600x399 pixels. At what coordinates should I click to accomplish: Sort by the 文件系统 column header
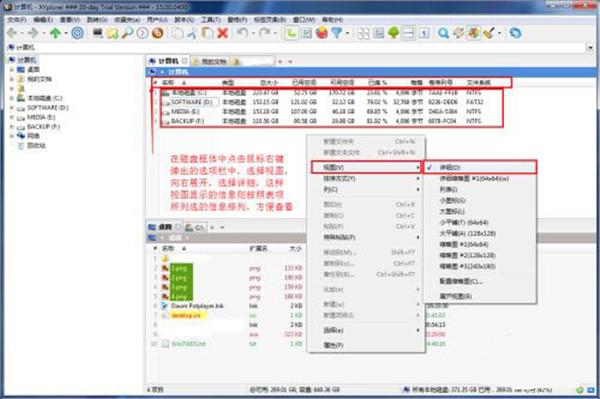pos(478,83)
